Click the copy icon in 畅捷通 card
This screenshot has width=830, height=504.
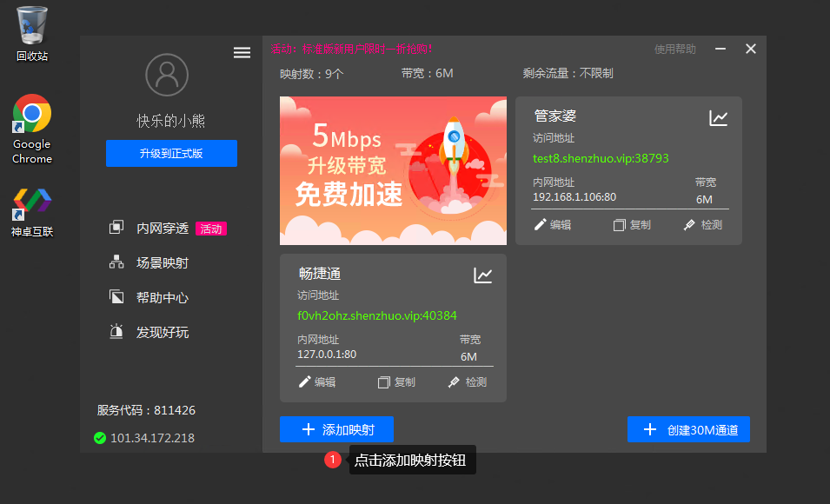pos(383,382)
